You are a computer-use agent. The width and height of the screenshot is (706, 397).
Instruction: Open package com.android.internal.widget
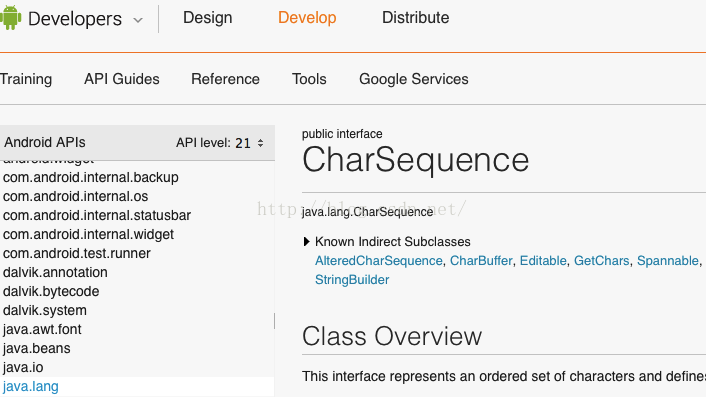(88, 235)
